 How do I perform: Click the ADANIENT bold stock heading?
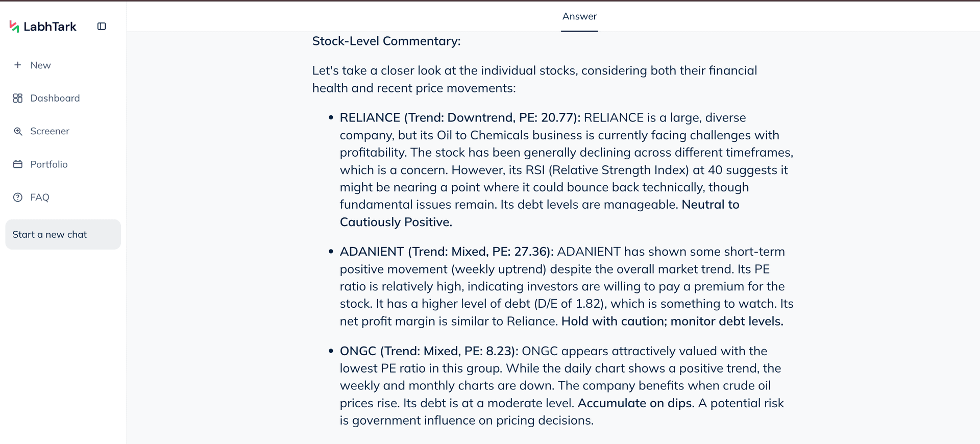tap(447, 252)
